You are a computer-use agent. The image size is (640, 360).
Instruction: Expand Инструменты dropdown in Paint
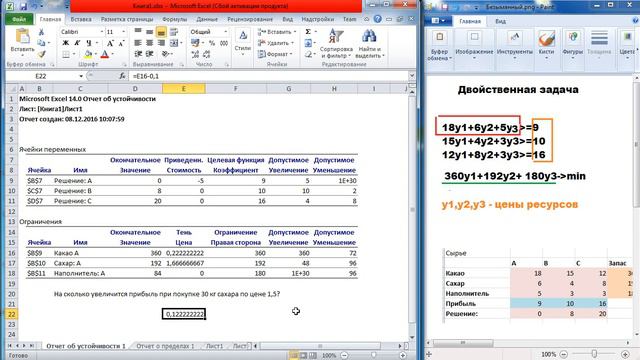click(514, 58)
